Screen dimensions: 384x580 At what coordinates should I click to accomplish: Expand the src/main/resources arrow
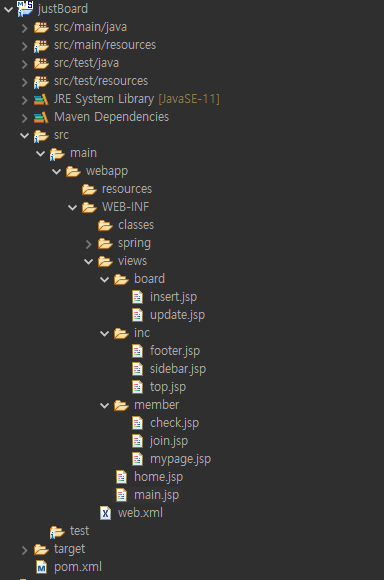pyautogui.click(x=24, y=46)
